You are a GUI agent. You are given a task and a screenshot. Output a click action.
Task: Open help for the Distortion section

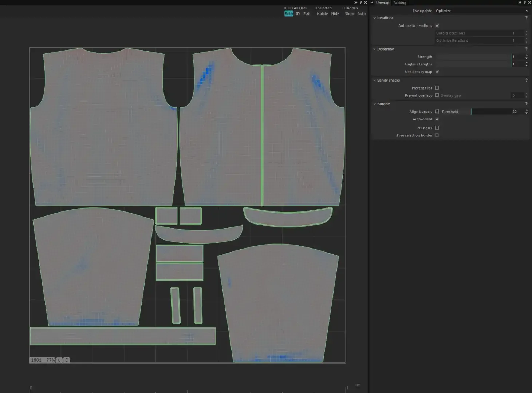click(526, 49)
